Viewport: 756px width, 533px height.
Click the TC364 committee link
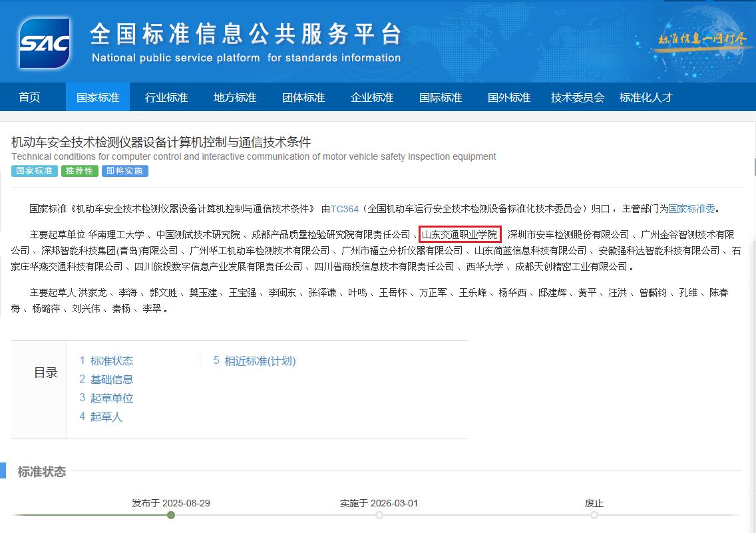coord(344,208)
